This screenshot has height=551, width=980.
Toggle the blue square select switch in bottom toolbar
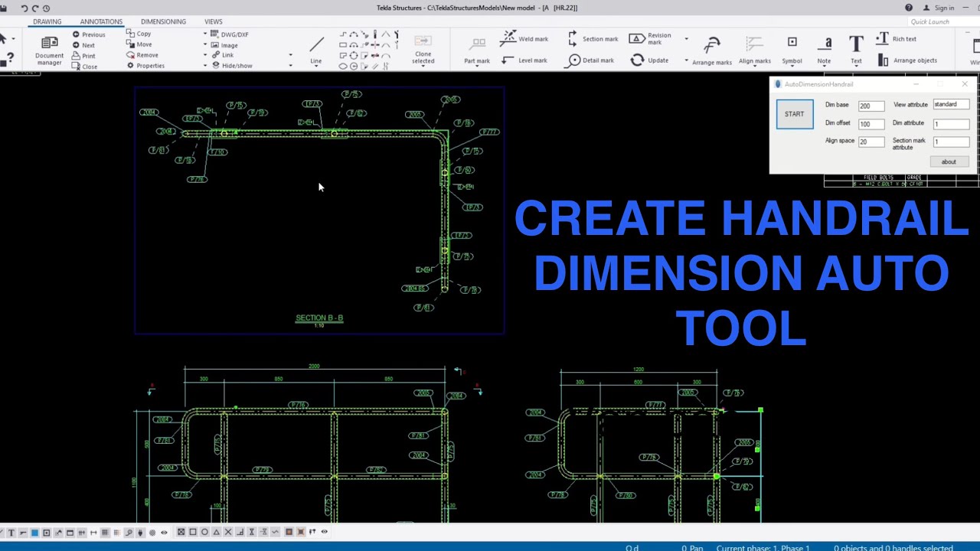pos(34,533)
